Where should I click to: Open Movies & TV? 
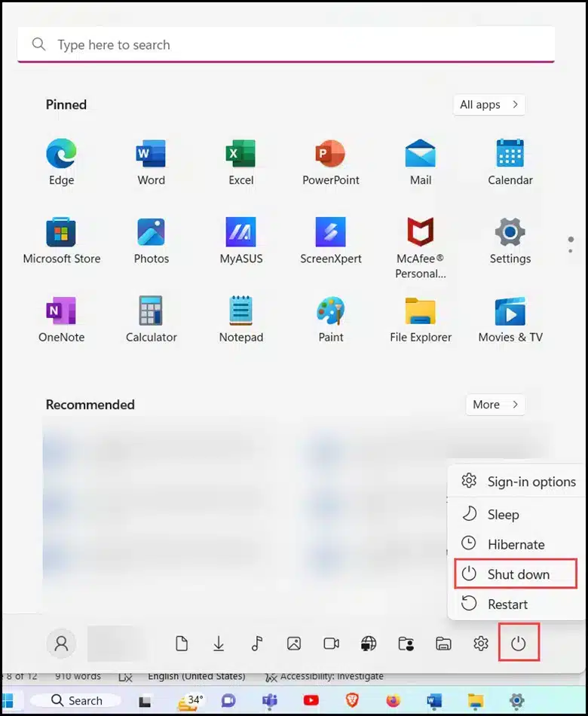coord(510,320)
